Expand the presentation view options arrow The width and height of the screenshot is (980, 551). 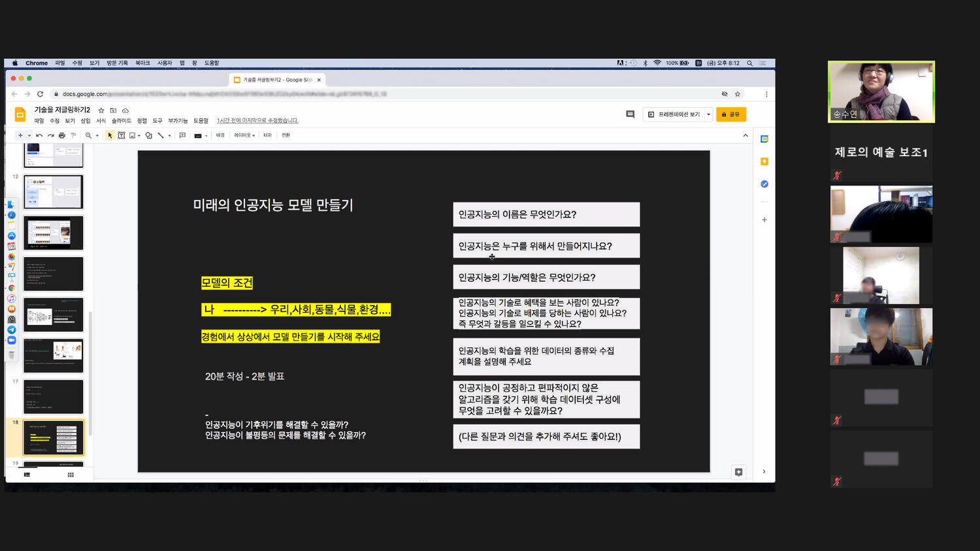[709, 114]
